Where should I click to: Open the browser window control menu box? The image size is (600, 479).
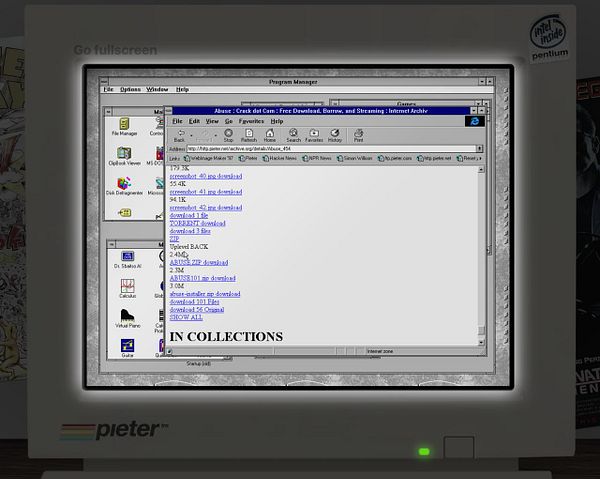point(168,111)
